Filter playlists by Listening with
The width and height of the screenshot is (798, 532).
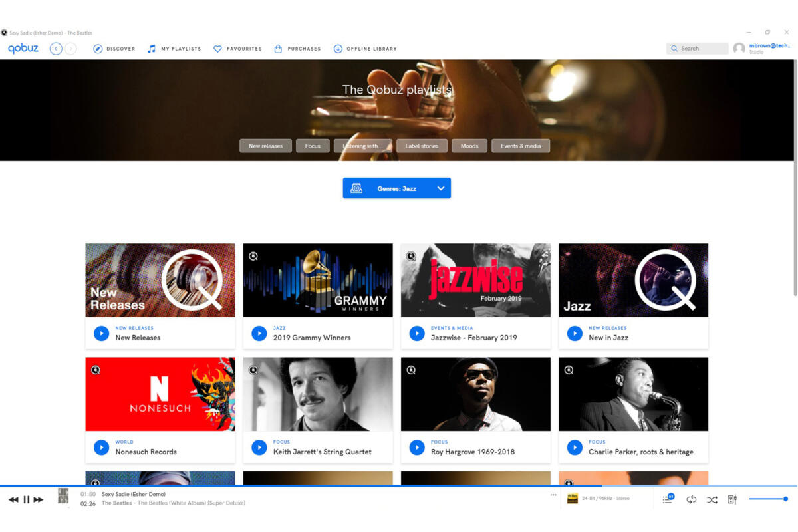[363, 146]
